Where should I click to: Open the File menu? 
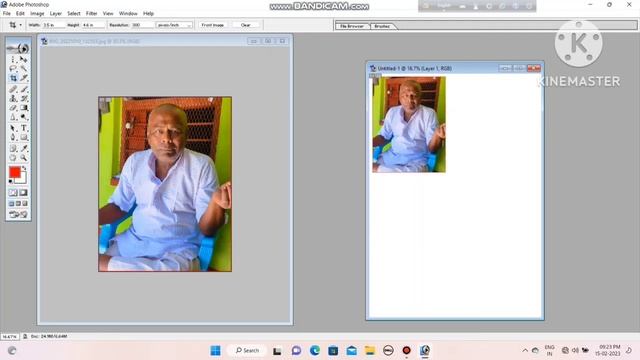(7, 13)
